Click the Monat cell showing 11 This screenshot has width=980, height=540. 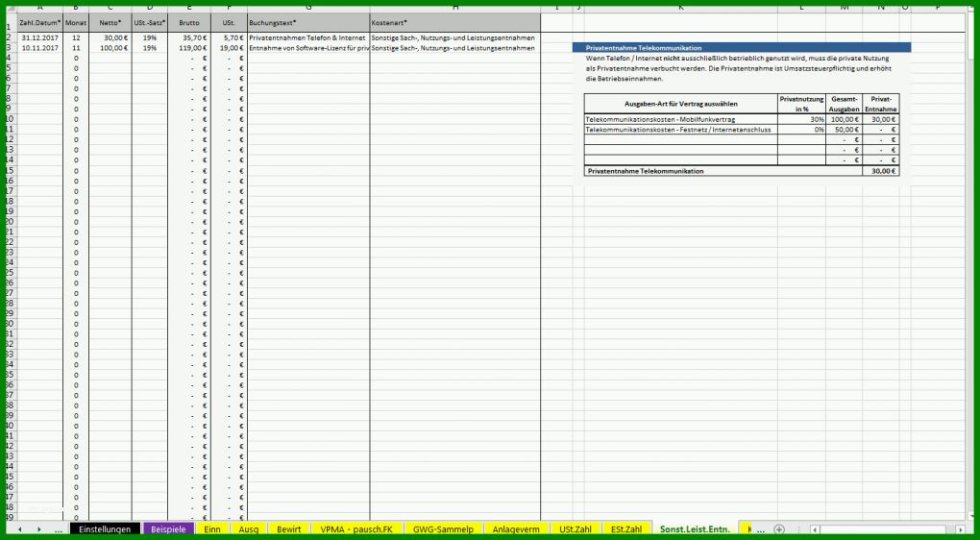coord(76,48)
